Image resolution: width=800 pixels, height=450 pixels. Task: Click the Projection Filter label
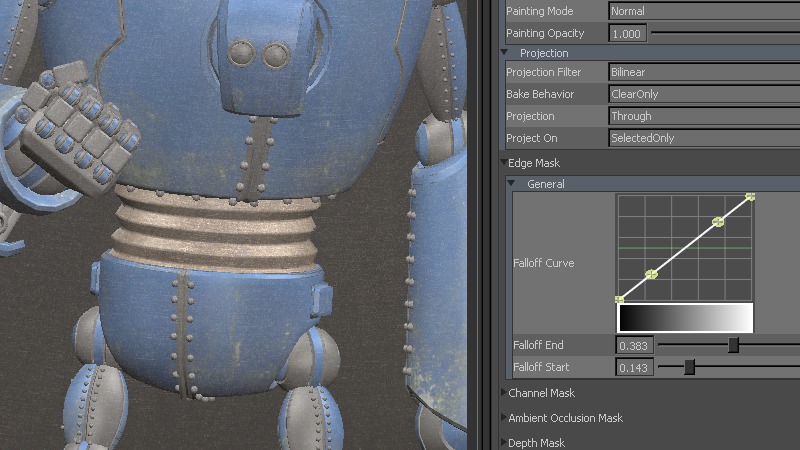point(543,72)
